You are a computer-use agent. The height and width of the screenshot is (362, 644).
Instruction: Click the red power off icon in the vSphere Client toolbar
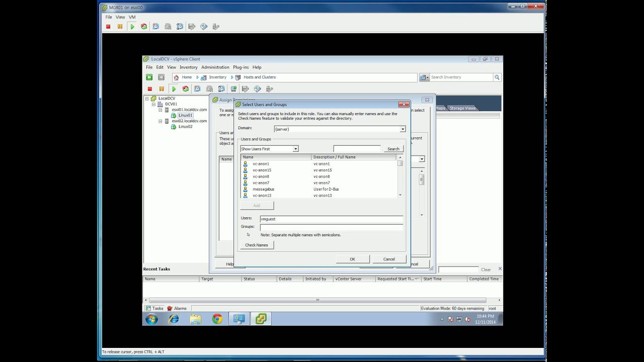point(149,89)
